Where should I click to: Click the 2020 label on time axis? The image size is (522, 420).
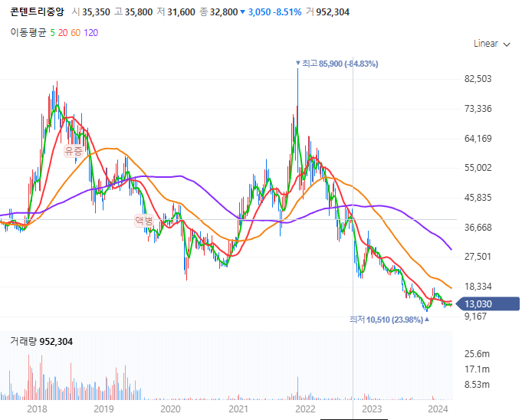point(170,409)
